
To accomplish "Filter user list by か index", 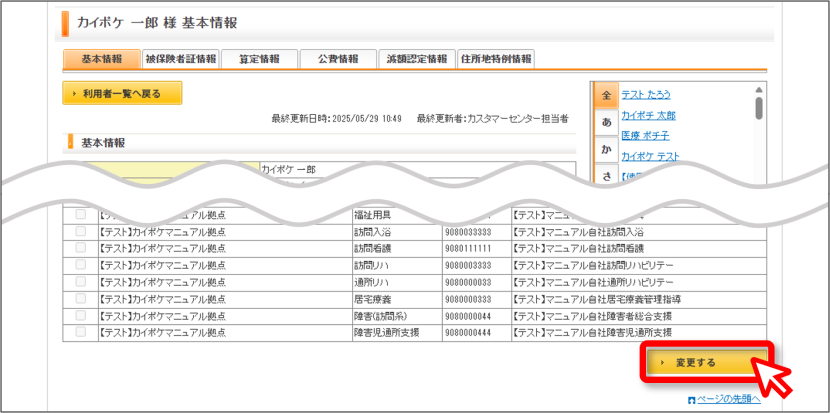I will click(607, 150).
